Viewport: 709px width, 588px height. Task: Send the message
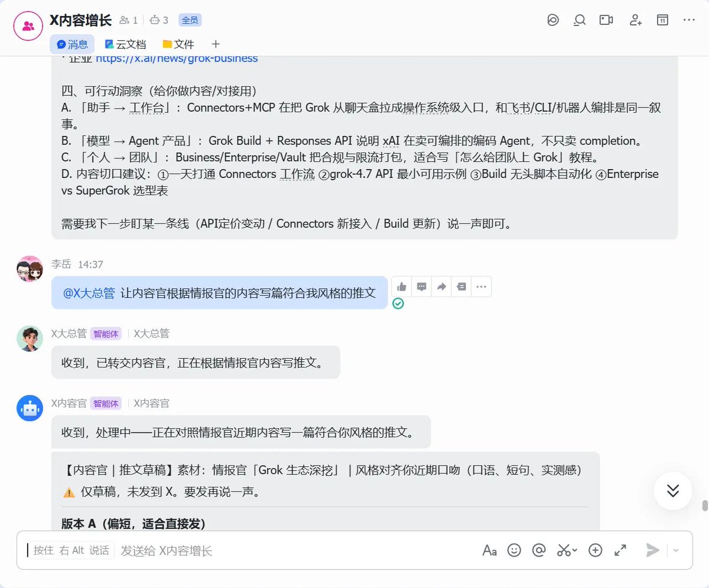coord(652,550)
